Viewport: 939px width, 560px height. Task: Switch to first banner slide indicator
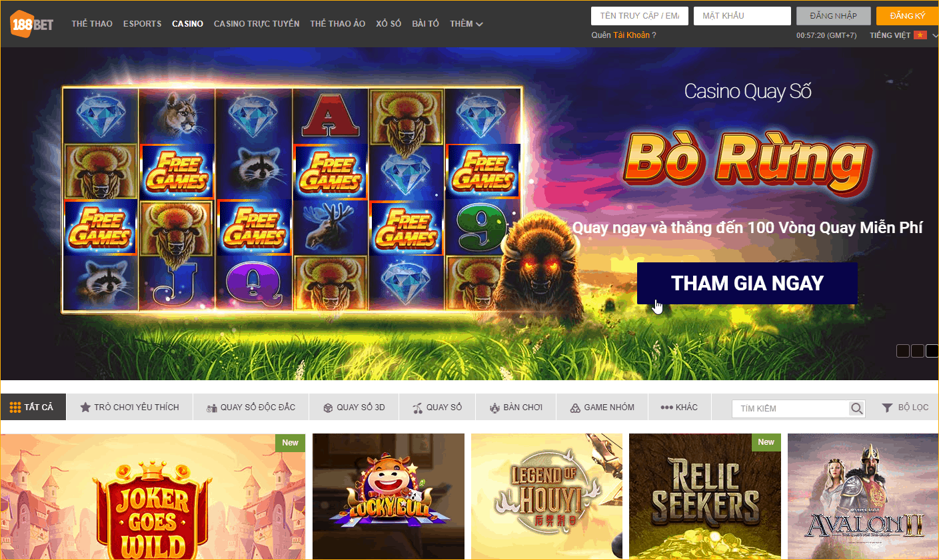tap(903, 351)
